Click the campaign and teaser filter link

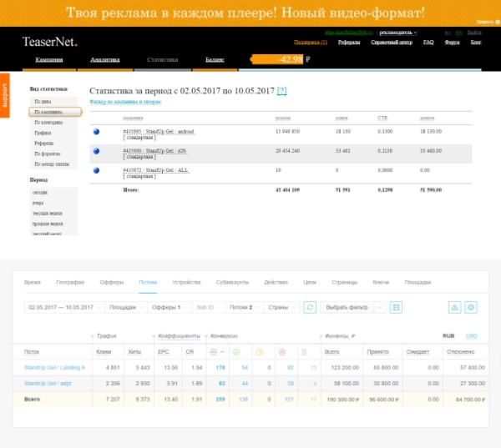click(x=125, y=102)
